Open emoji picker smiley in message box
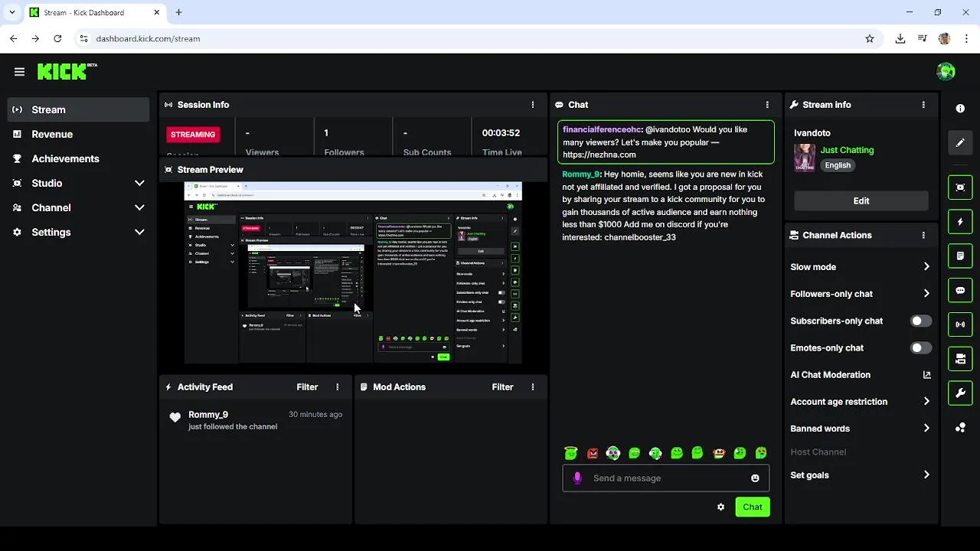The width and height of the screenshot is (980, 551). click(x=755, y=478)
